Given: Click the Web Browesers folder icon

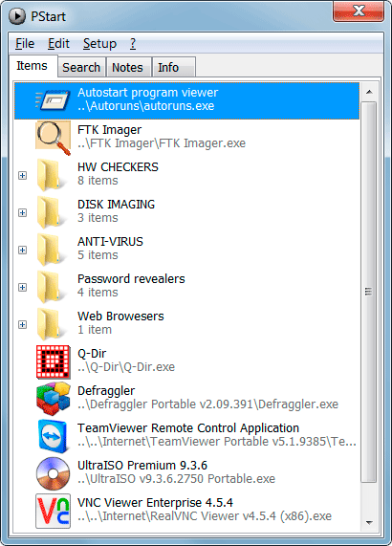Looking at the screenshot, I should tap(51, 324).
